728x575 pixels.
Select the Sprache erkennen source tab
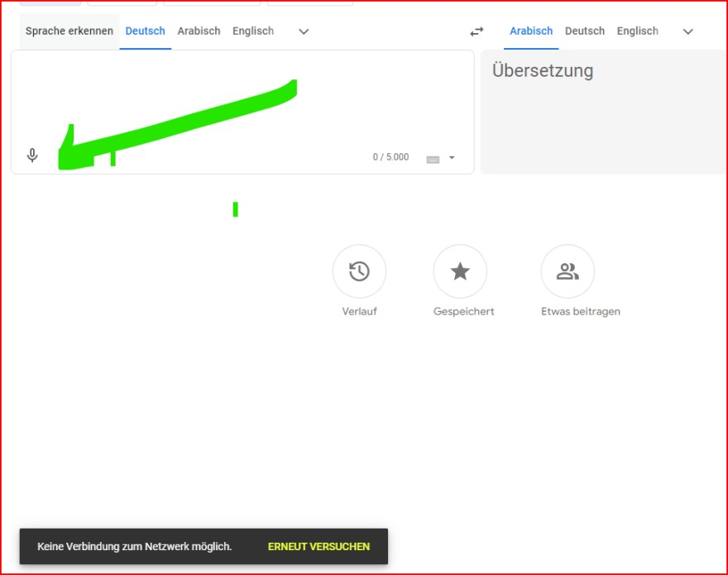[69, 31]
